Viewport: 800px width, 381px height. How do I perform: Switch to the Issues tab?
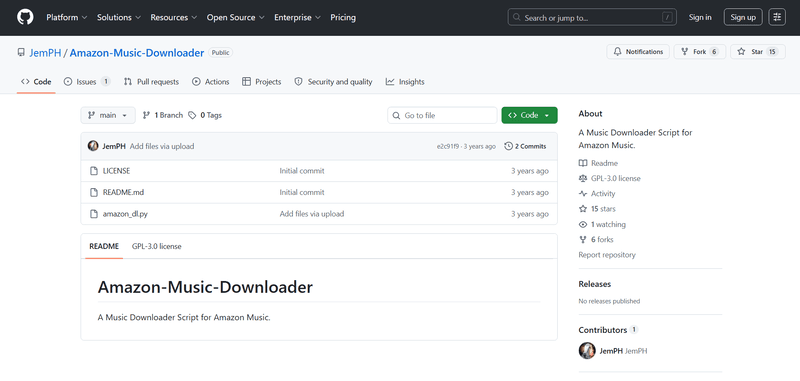point(87,82)
